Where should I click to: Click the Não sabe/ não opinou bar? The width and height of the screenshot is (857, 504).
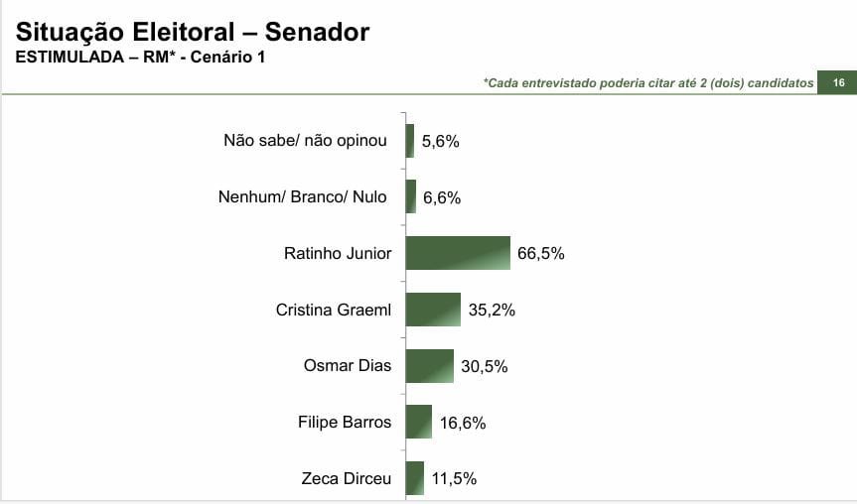pyautogui.click(x=410, y=141)
